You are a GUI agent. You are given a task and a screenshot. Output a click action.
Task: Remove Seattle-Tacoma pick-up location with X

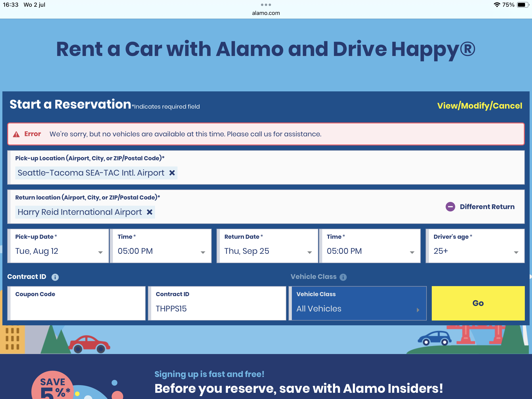coord(172,173)
